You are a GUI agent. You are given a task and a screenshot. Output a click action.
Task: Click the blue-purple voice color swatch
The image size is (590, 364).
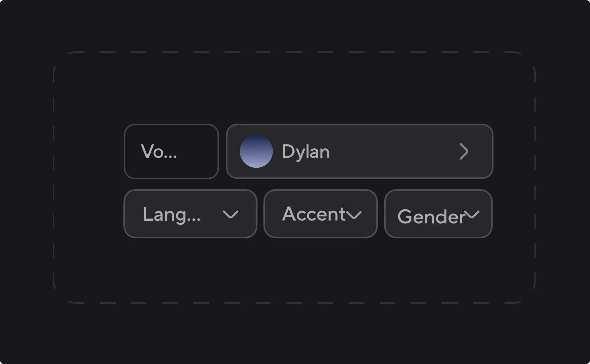256,151
